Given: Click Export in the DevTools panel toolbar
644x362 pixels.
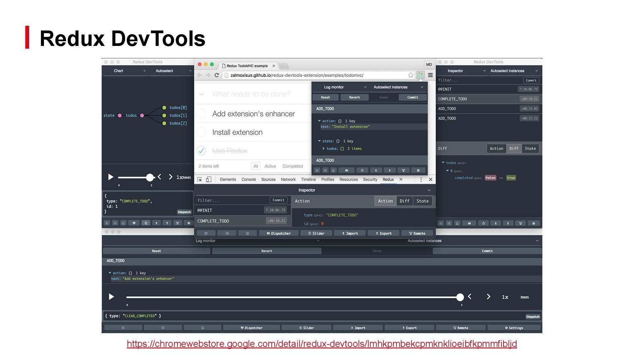Looking at the screenshot, I should [384, 233].
